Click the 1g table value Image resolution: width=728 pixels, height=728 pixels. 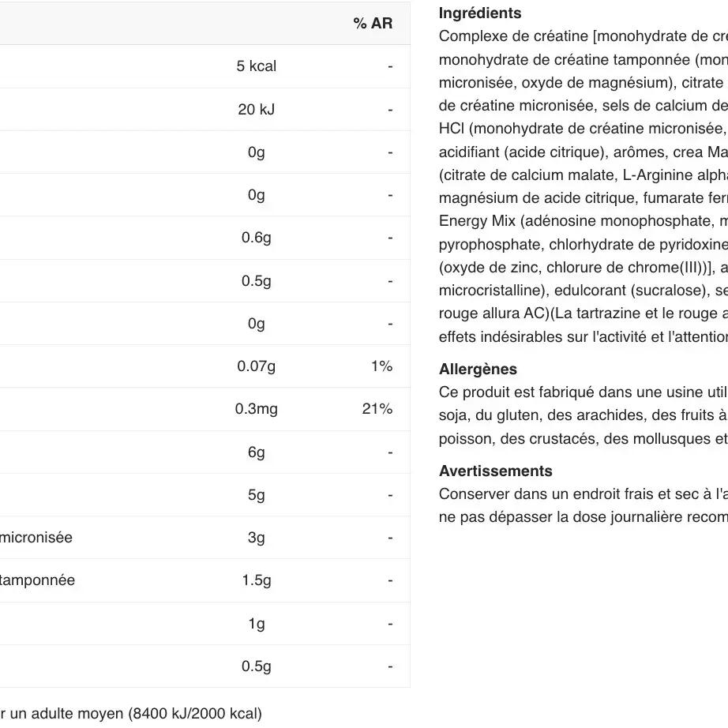(257, 624)
